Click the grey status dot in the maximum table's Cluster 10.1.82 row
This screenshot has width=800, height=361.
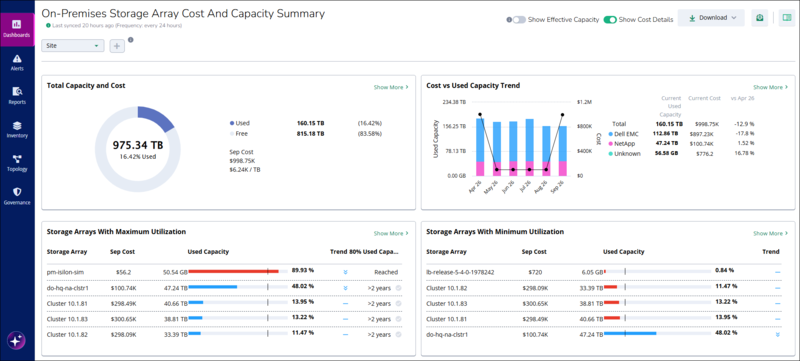click(x=398, y=334)
